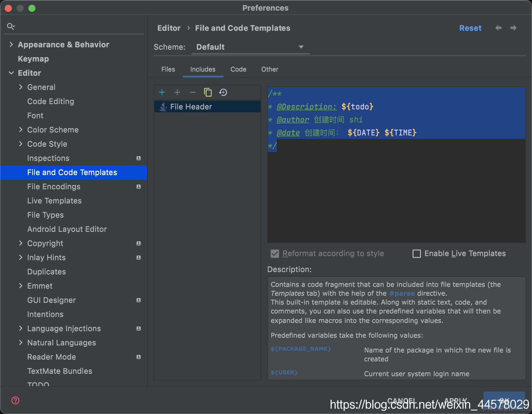Screen dimensions: 532x414
Task: Click the teal Create Template plus icon
Action: (162, 92)
